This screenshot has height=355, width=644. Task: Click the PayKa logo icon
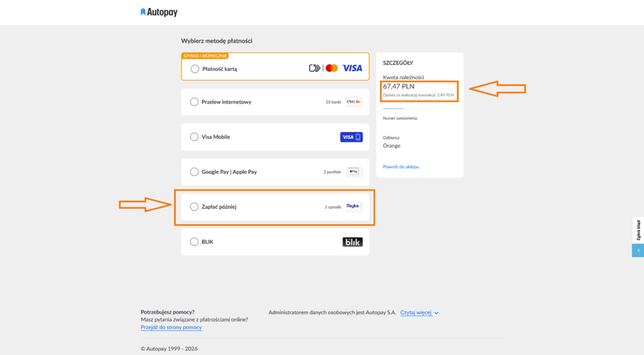354,206
